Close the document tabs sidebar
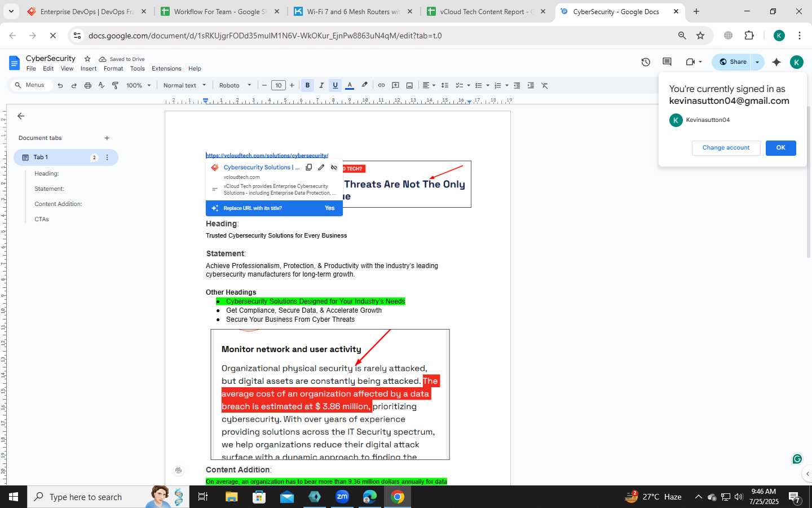Image resolution: width=812 pixels, height=508 pixels. (x=21, y=116)
